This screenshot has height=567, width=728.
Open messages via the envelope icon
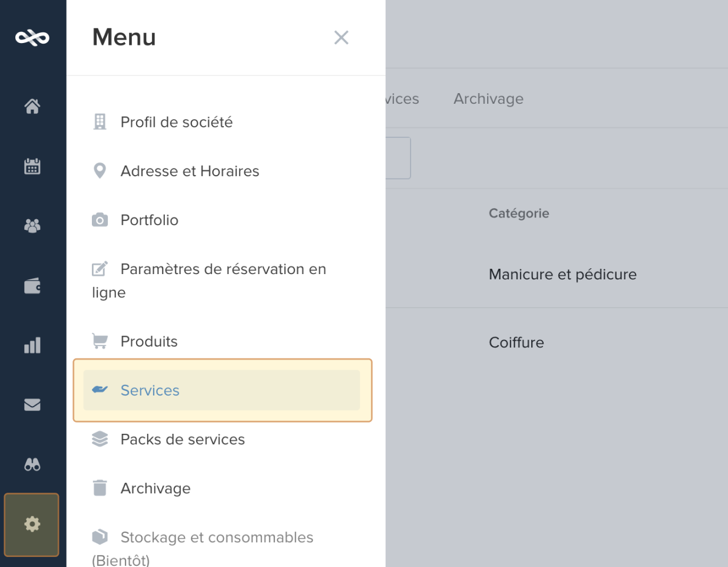pyautogui.click(x=32, y=405)
